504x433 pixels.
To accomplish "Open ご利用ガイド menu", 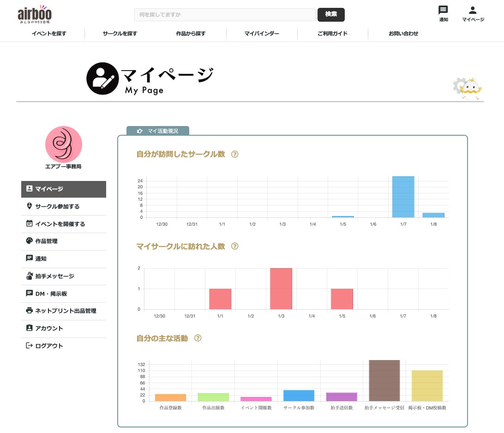I will [x=332, y=33].
